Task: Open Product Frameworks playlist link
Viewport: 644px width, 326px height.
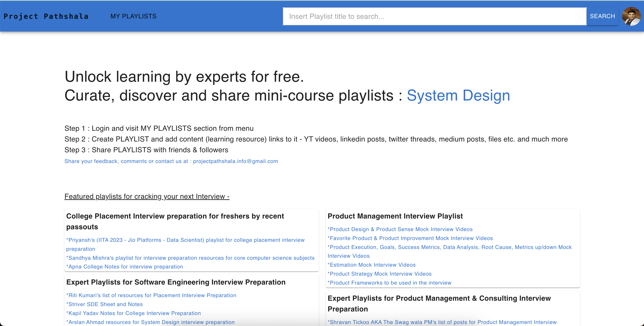Action: [x=389, y=283]
